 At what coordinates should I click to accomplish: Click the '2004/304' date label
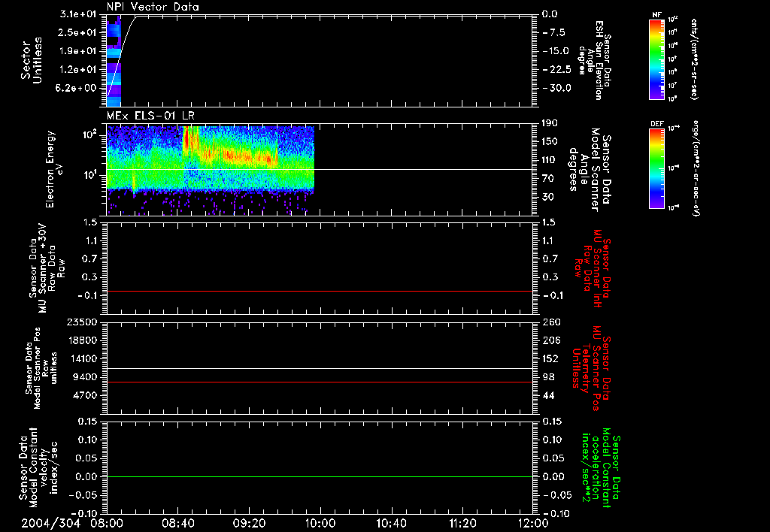(x=50, y=523)
